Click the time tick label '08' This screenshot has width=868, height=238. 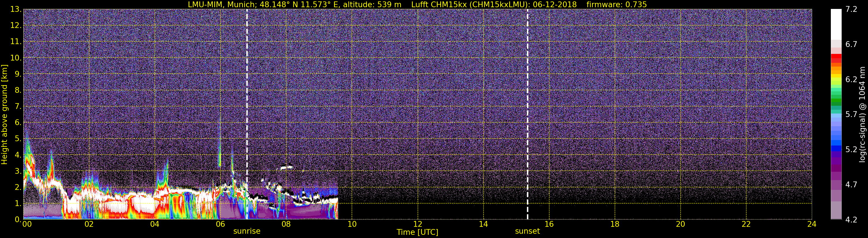pos(286,224)
